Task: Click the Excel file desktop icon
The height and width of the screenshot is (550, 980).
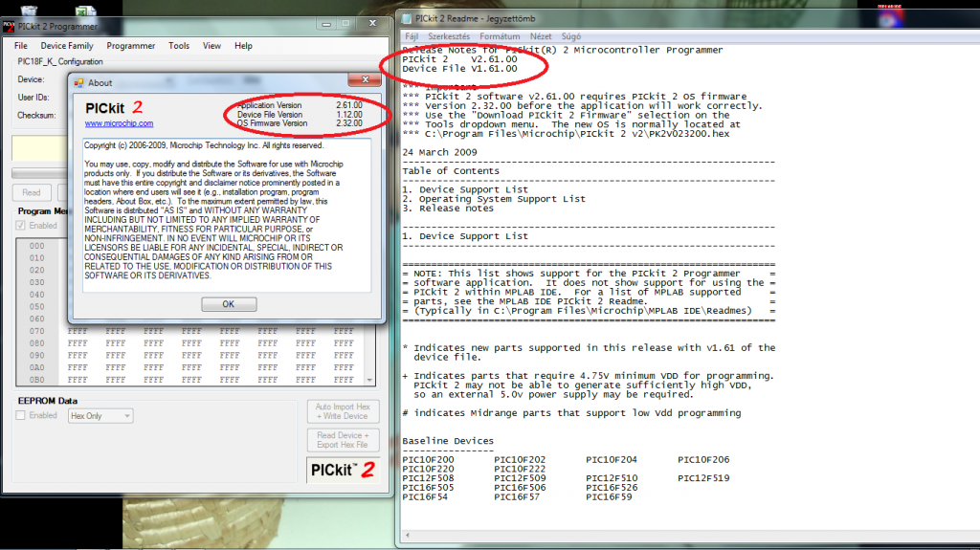Action: (x=85, y=10)
